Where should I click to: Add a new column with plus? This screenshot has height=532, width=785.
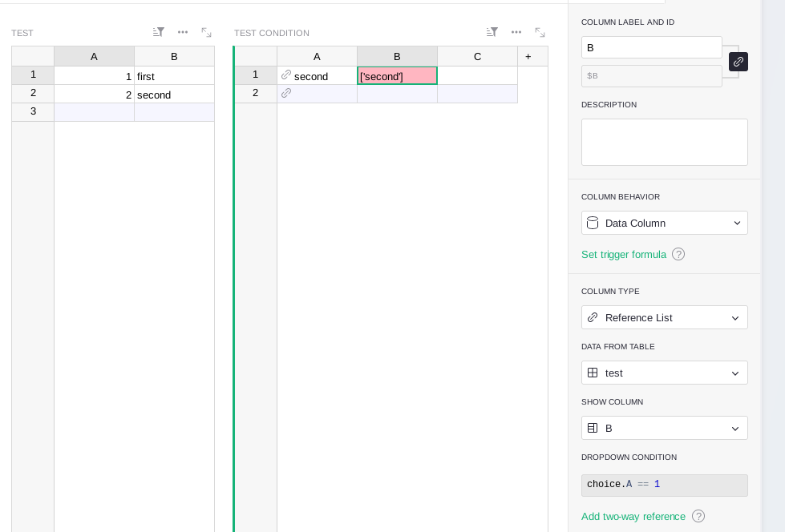click(528, 57)
